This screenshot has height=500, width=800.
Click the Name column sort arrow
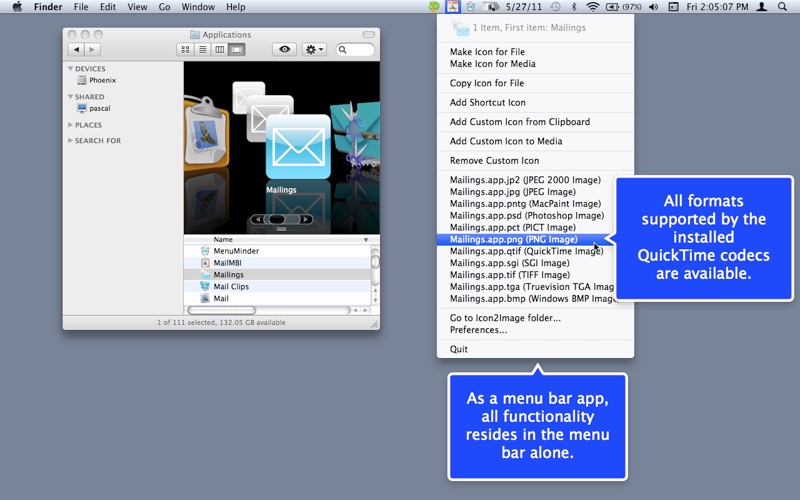366,240
